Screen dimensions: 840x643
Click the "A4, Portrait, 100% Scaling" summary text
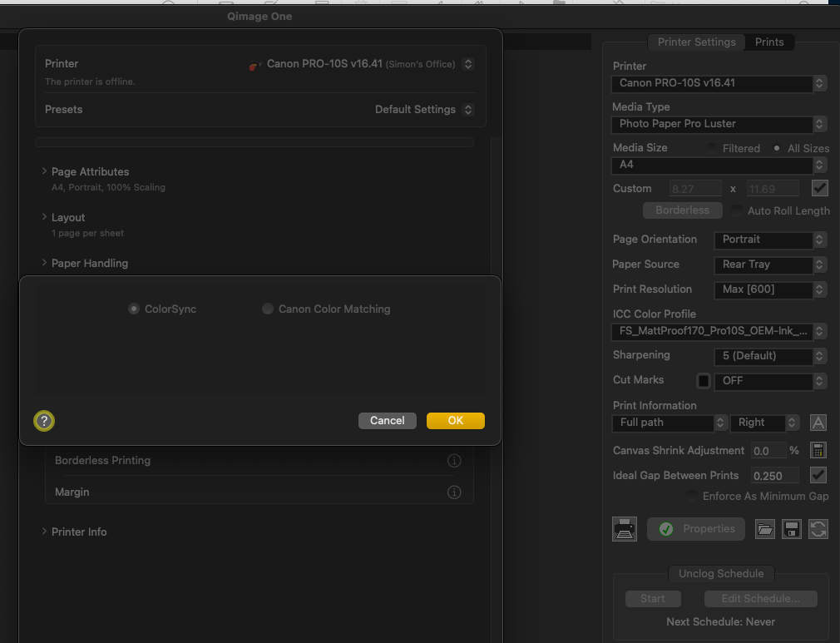coord(108,187)
